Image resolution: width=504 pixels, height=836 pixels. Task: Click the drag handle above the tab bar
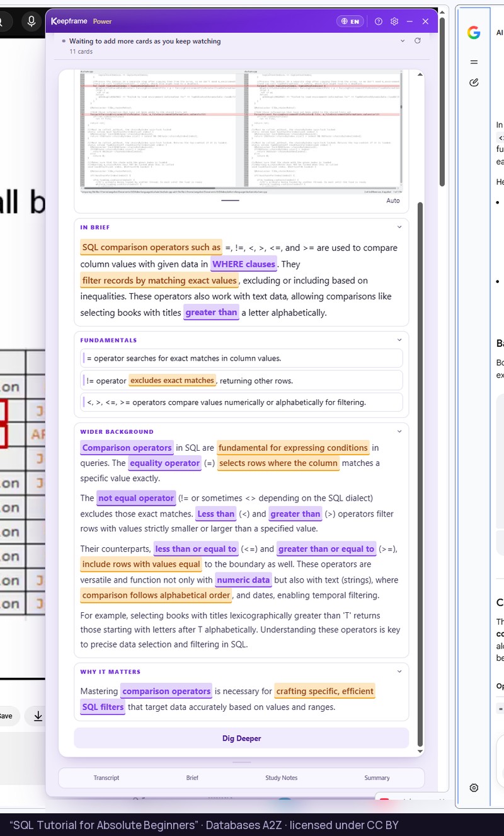click(x=241, y=762)
